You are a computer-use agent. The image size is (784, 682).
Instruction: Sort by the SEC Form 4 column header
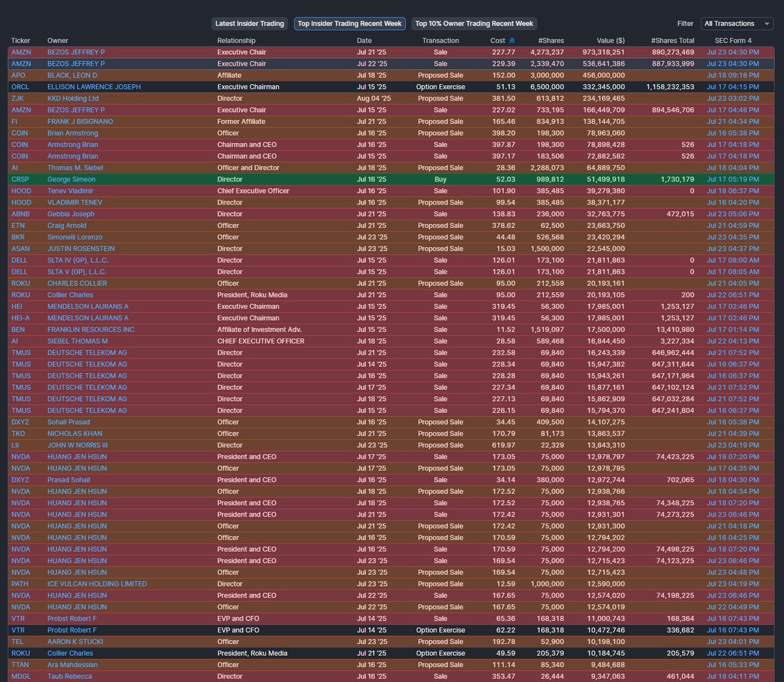(733, 41)
